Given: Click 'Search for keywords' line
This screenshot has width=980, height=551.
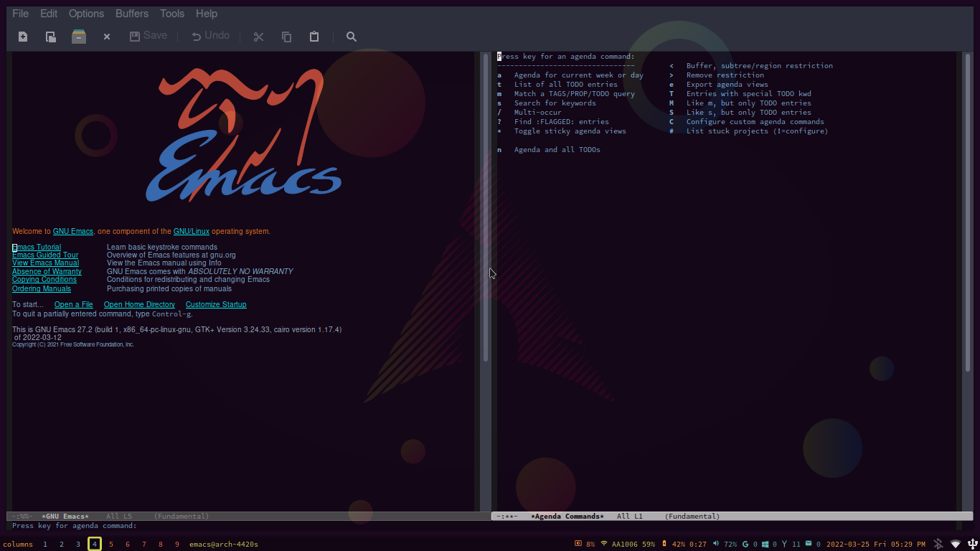Looking at the screenshot, I should tap(555, 103).
